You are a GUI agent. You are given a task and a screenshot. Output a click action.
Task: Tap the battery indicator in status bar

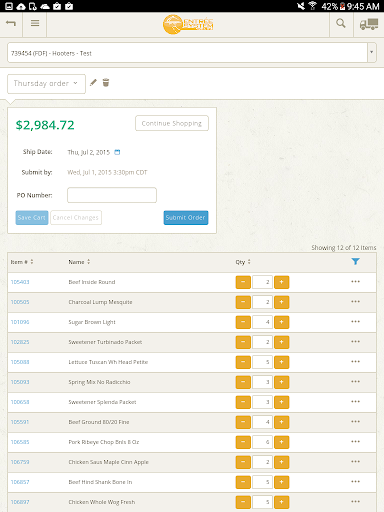click(x=342, y=6)
